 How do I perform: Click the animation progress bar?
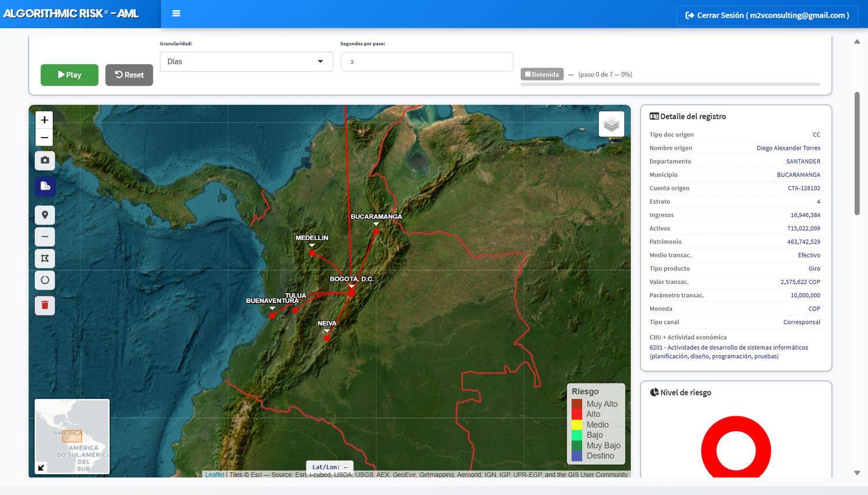(670, 84)
